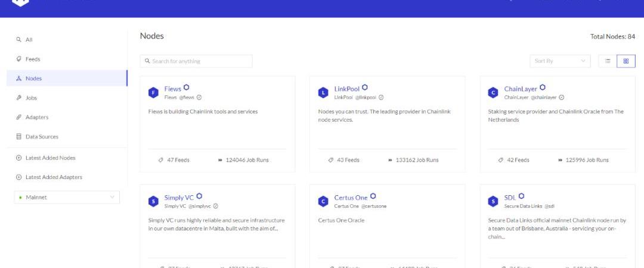644x268 pixels.
Task: Click the verified checkmark beside @linkpool
Action: point(381,97)
